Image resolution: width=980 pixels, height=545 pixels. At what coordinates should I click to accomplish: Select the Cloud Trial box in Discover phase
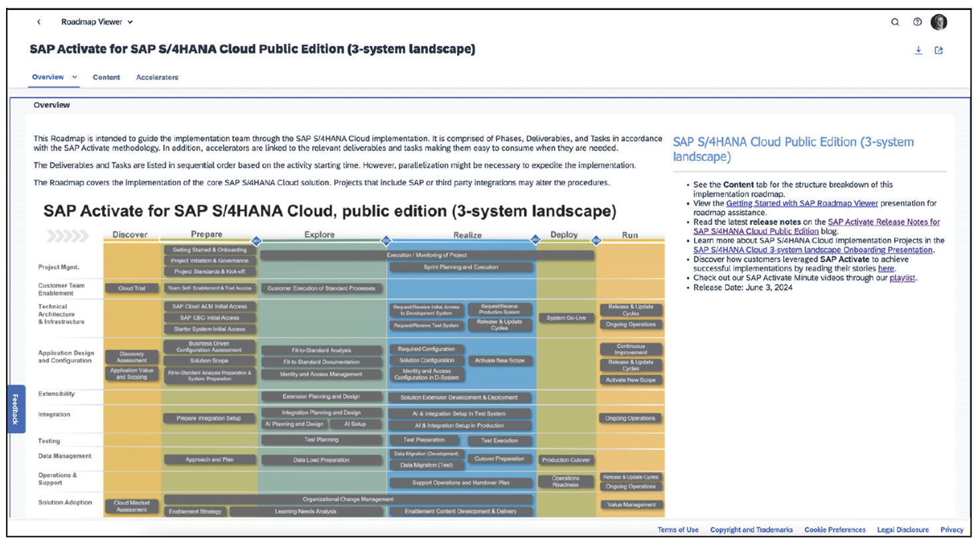coord(130,289)
